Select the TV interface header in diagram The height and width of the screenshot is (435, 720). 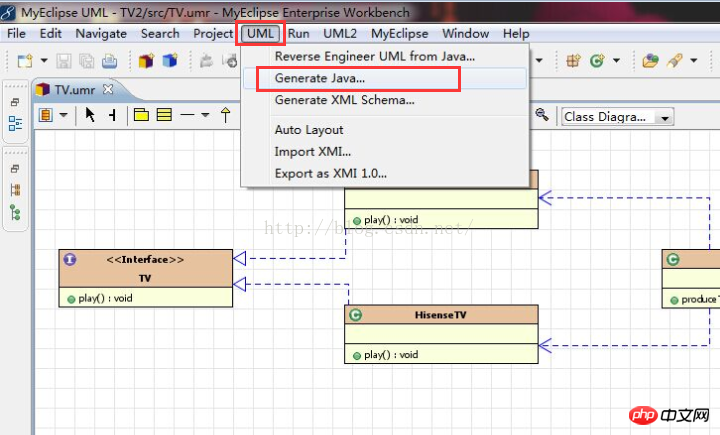(x=146, y=269)
